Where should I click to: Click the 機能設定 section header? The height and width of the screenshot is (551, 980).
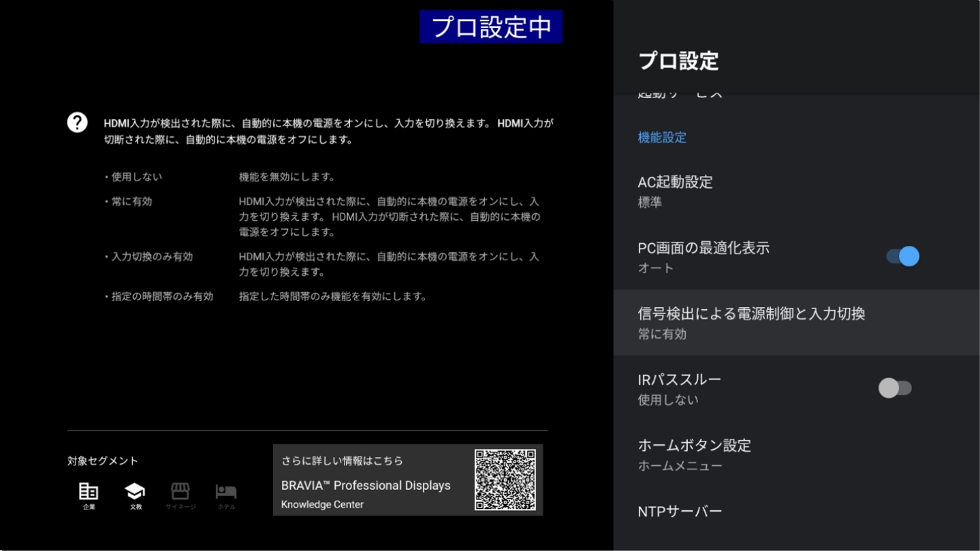[x=662, y=137]
